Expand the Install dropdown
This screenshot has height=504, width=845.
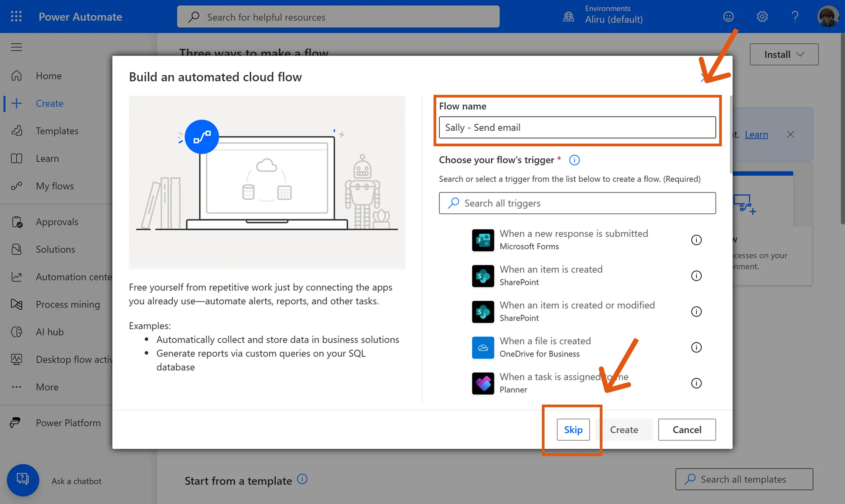point(784,54)
